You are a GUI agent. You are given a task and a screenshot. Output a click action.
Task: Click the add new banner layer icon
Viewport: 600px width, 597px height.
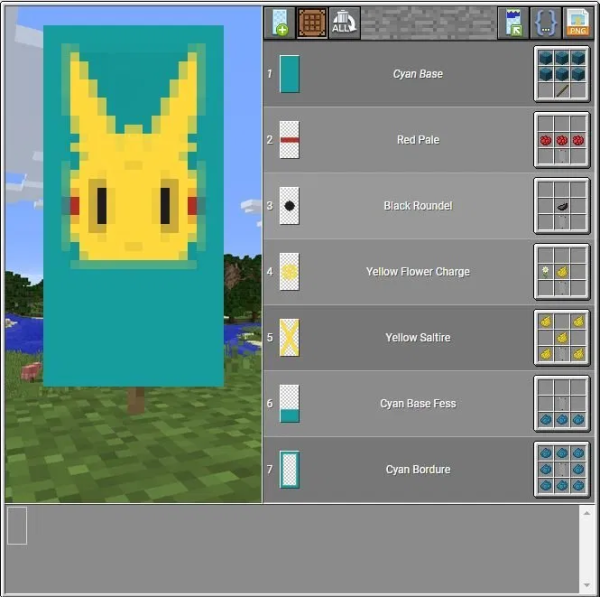coord(280,22)
